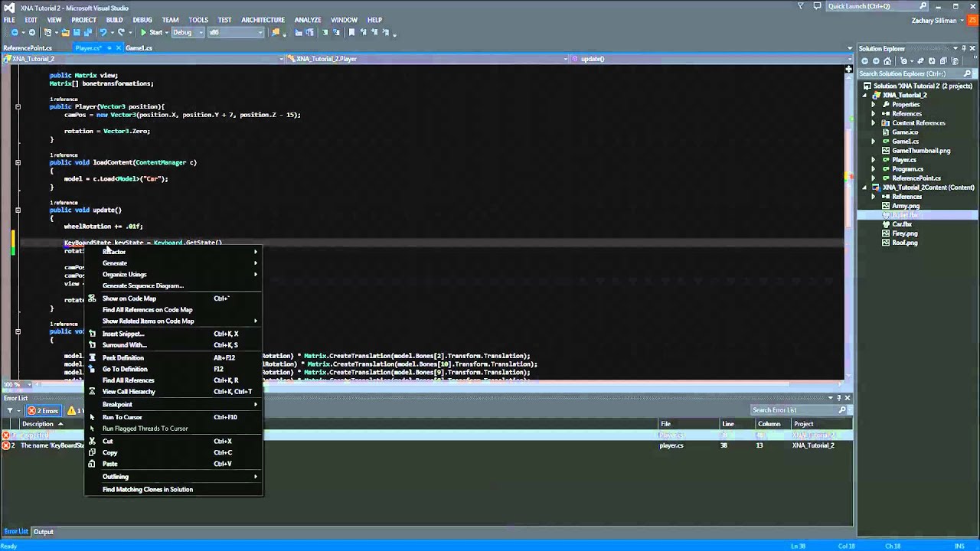The image size is (980, 551).
Task: Click the Save All icon in toolbar
Action: (x=87, y=33)
